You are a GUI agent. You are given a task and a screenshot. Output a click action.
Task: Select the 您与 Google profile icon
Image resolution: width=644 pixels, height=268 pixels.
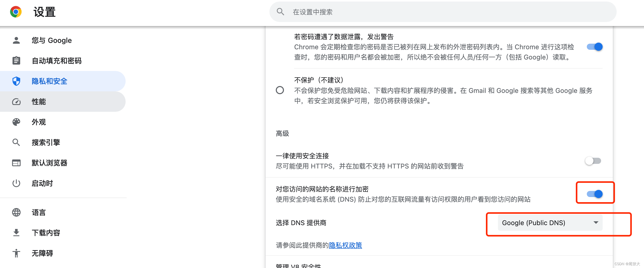pyautogui.click(x=16, y=40)
